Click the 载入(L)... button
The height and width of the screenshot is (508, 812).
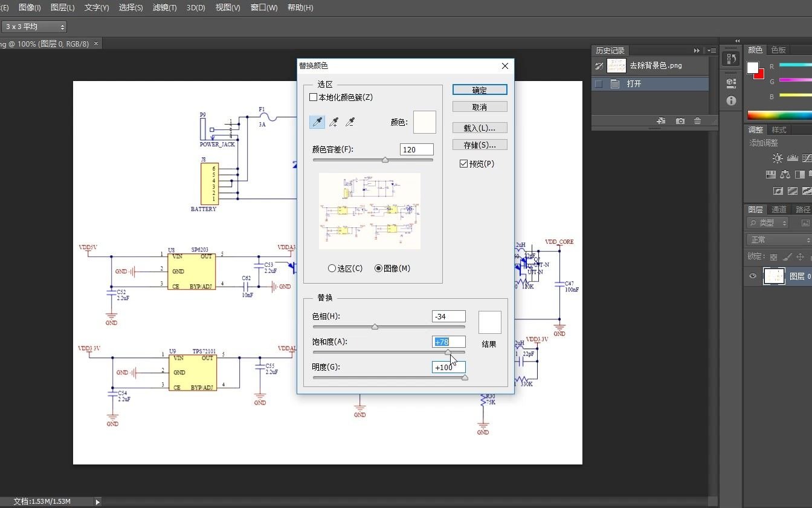(x=480, y=128)
